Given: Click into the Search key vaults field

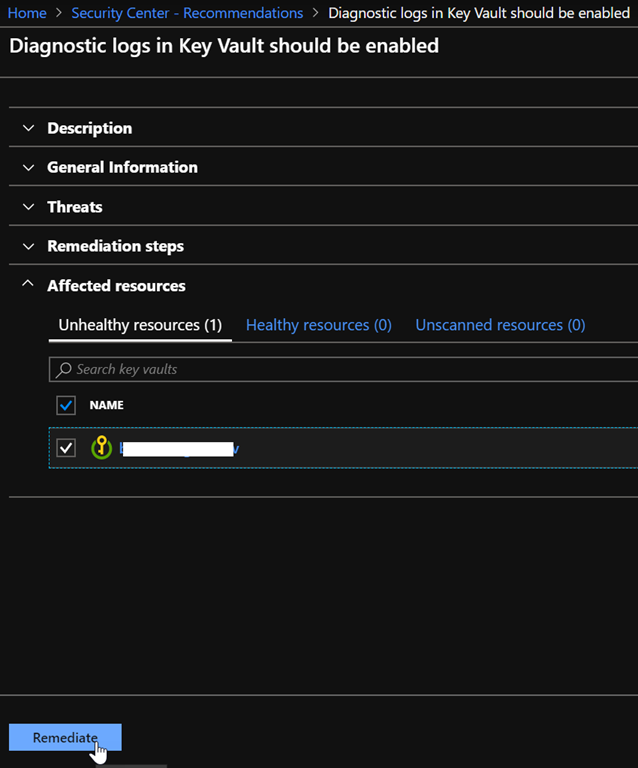Looking at the screenshot, I should [340, 369].
